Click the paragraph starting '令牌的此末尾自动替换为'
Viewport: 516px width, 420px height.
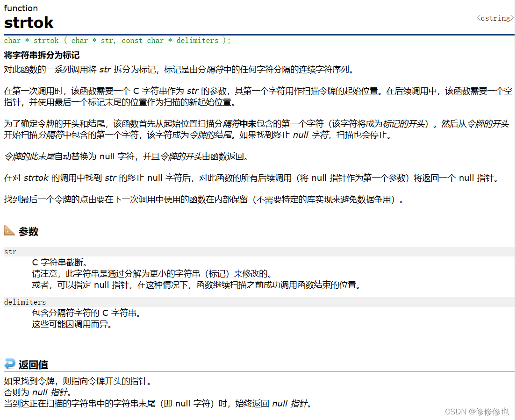click(x=126, y=157)
